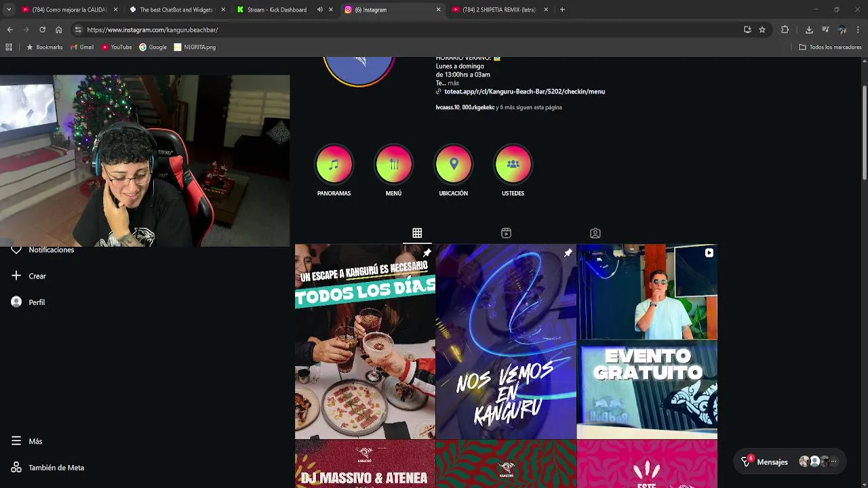Reload the current page
Screen dimensions: 868x488
pos(42,30)
